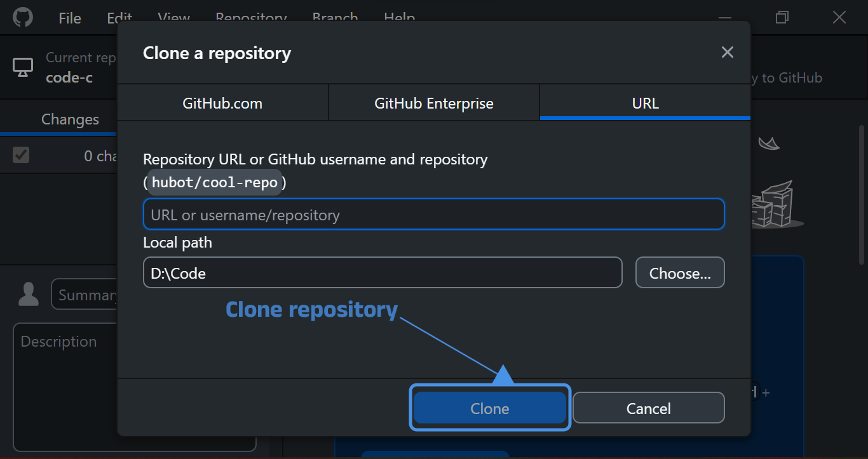The height and width of the screenshot is (459, 868).
Task: Click the GitHub octocat logo icon
Action: (x=23, y=17)
